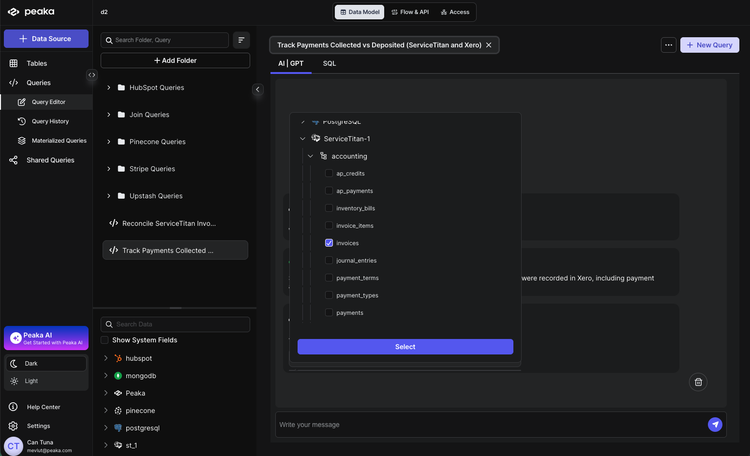Toggle Show System Fields checkbox
Screen dimensions: 750x456
(104, 340)
